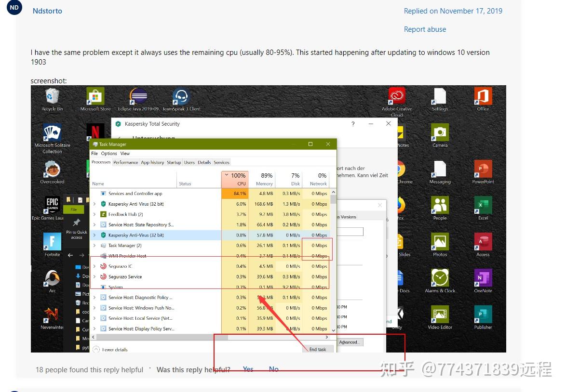
Task: Open Eclipse Java 2019-09 from the desktop
Action: pos(138,96)
